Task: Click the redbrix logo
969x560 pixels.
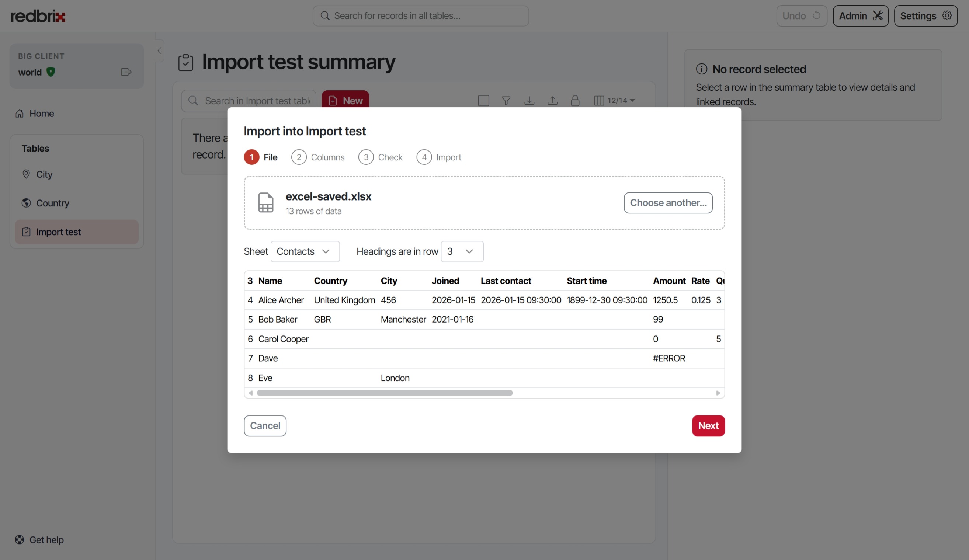Action: tap(38, 16)
